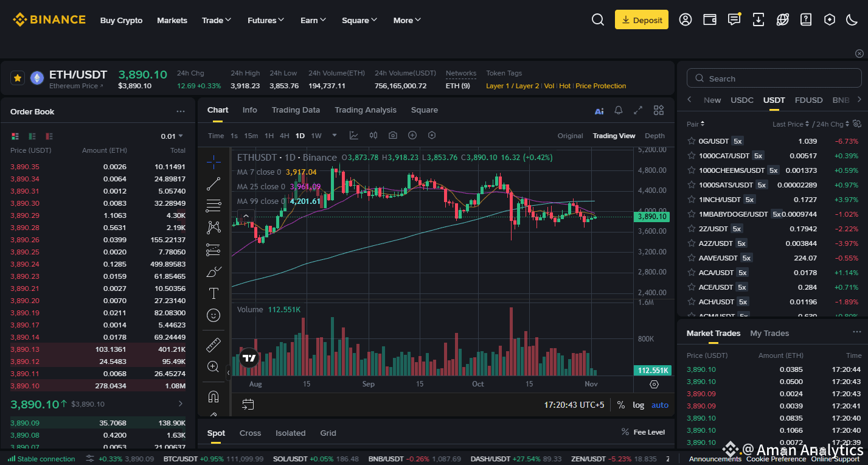Open Buy Crypto in top navigation

121,20
